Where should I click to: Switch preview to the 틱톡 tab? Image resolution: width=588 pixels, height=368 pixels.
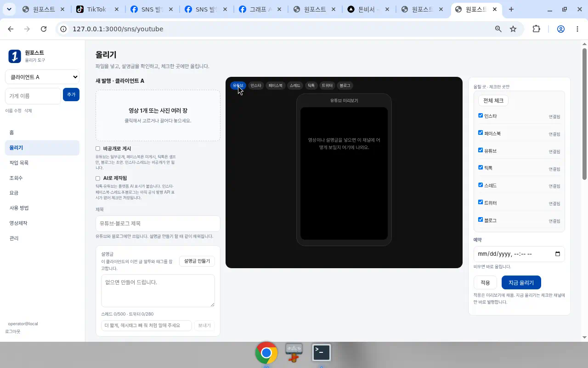click(311, 86)
